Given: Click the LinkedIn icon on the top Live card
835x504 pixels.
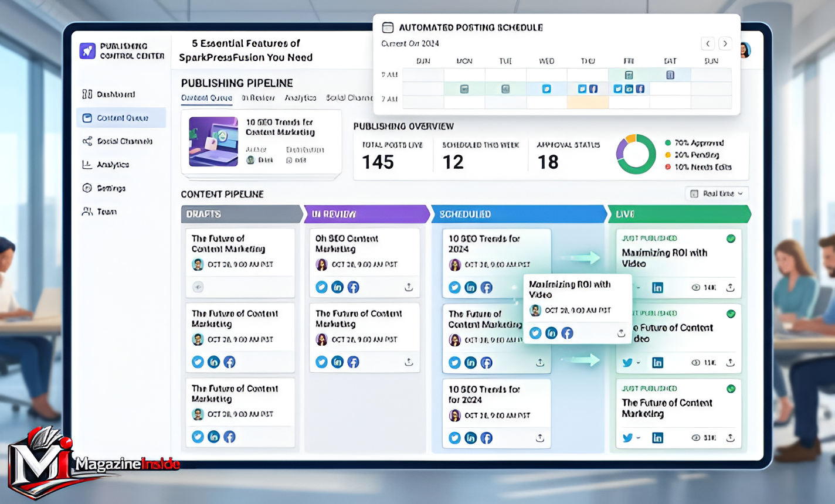Looking at the screenshot, I should [x=657, y=288].
